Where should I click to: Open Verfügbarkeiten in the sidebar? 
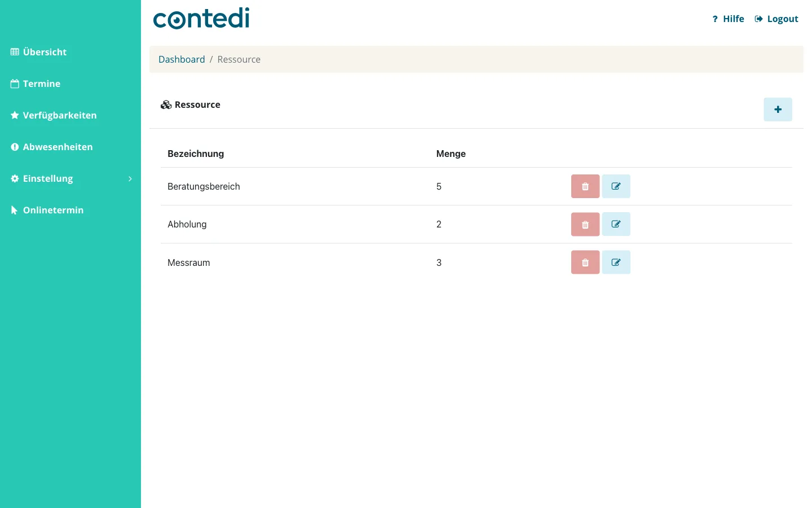54,115
